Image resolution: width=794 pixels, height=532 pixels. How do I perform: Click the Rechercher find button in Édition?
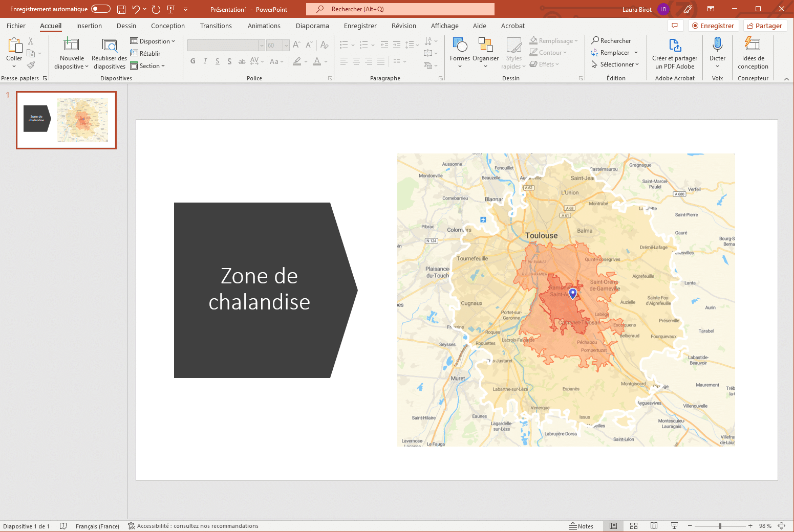(x=611, y=40)
